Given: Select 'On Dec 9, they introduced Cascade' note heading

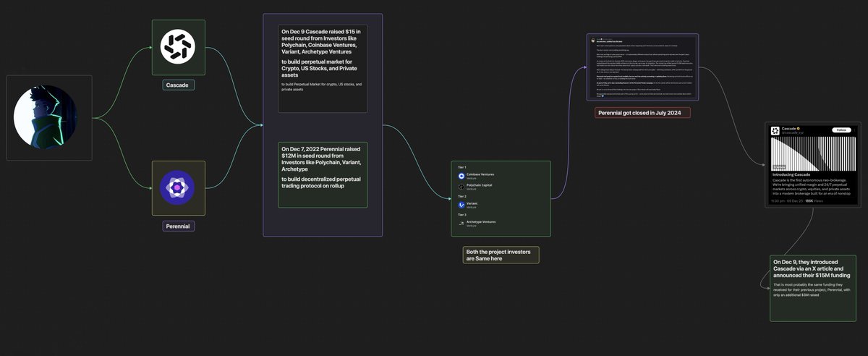Looking at the screenshot, I should point(812,268).
